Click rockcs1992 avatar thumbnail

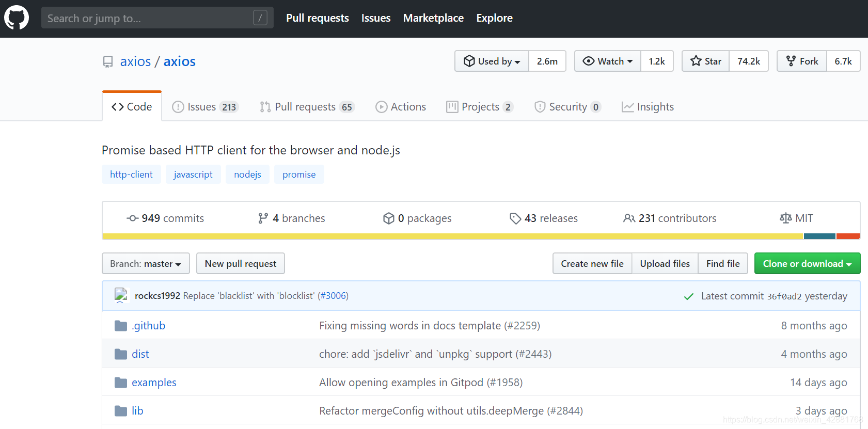coord(121,295)
